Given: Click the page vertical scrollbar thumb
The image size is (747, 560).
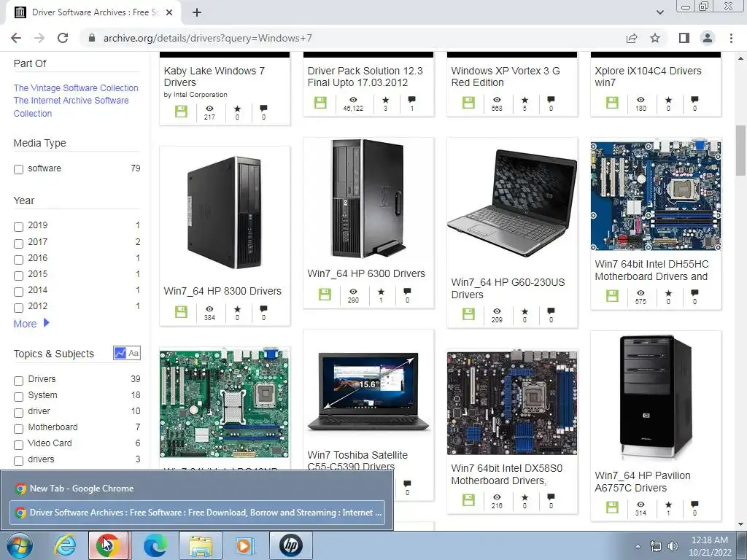Looking at the screenshot, I should pos(740,150).
